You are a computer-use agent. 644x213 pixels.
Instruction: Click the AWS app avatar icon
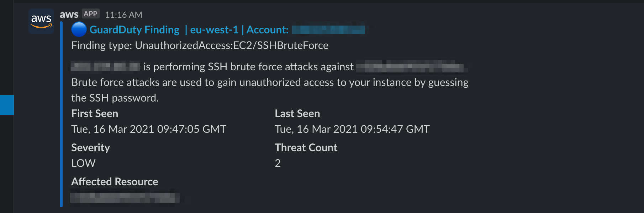[41, 21]
